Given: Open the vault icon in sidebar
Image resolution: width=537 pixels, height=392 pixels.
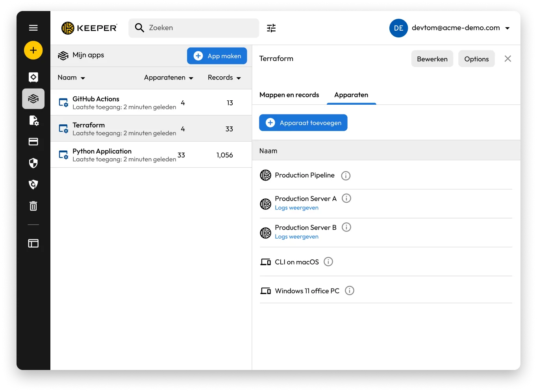Looking at the screenshot, I should coord(33,77).
